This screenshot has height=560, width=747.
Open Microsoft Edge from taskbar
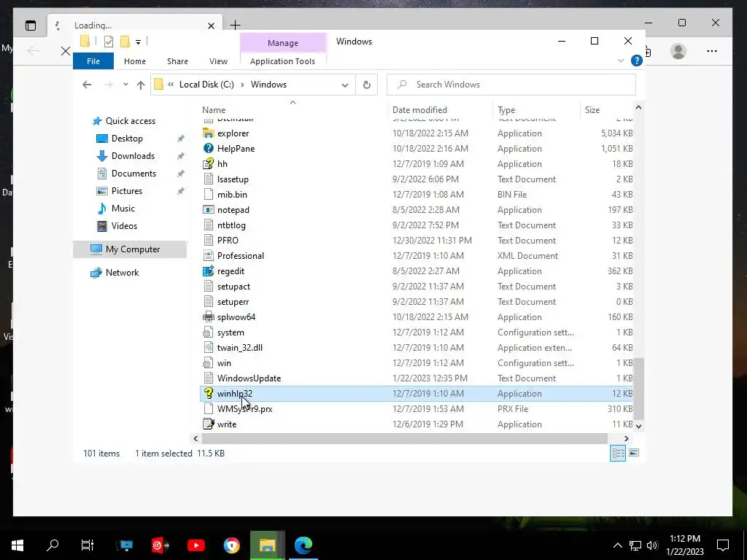[x=303, y=545]
